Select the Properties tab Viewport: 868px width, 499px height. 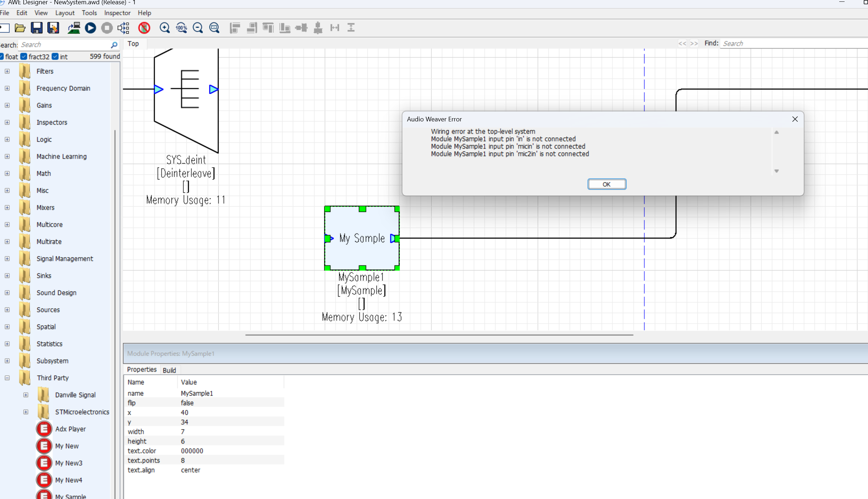click(x=142, y=369)
